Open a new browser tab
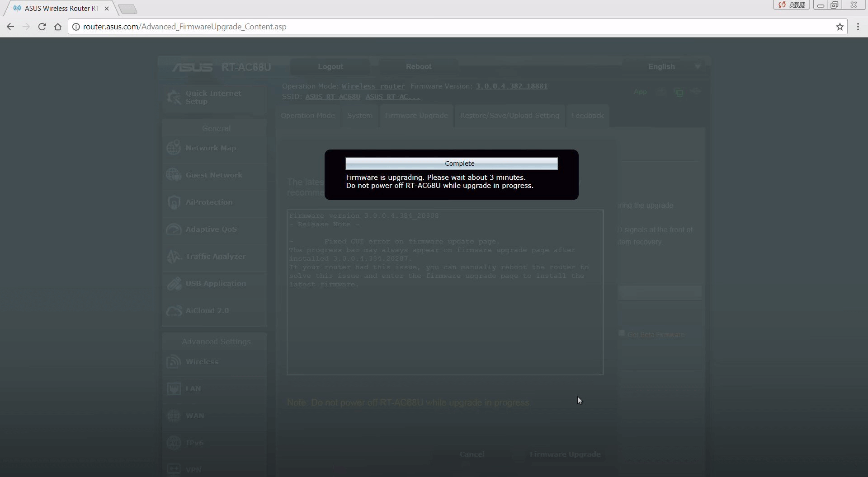 click(127, 9)
